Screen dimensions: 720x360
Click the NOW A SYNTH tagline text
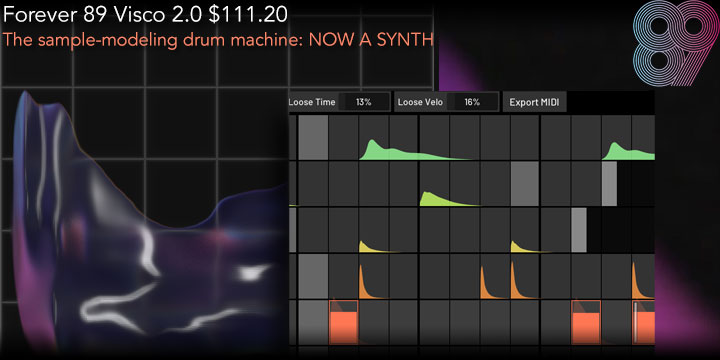point(371,40)
